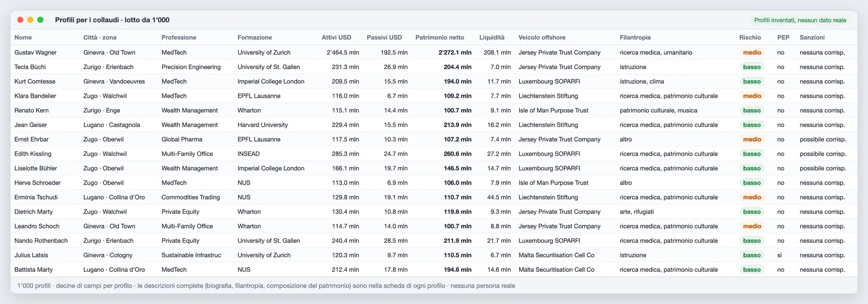Select the name Renato Kern

pos(31,110)
